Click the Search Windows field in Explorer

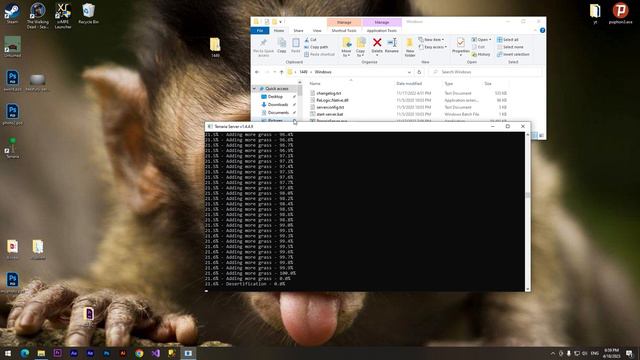tap(486, 72)
